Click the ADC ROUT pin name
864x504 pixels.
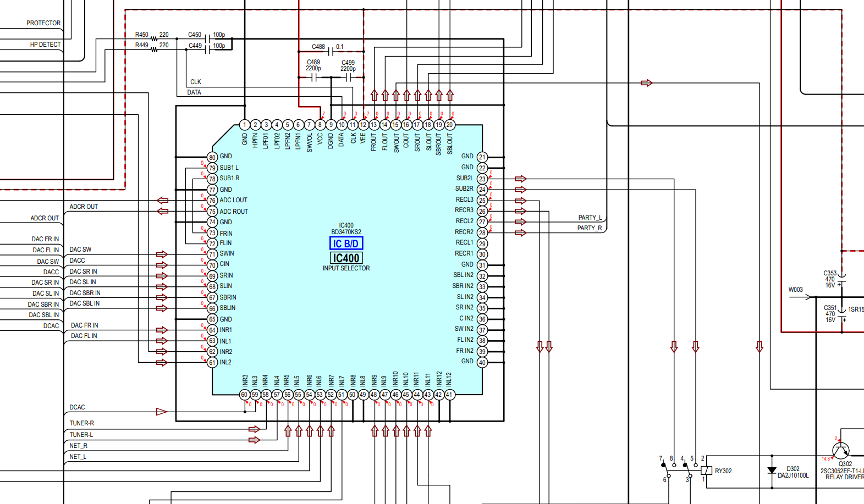(x=234, y=212)
